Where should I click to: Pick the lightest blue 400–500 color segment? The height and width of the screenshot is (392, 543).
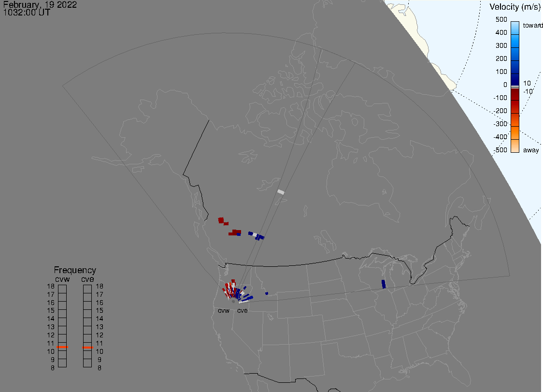point(515,28)
